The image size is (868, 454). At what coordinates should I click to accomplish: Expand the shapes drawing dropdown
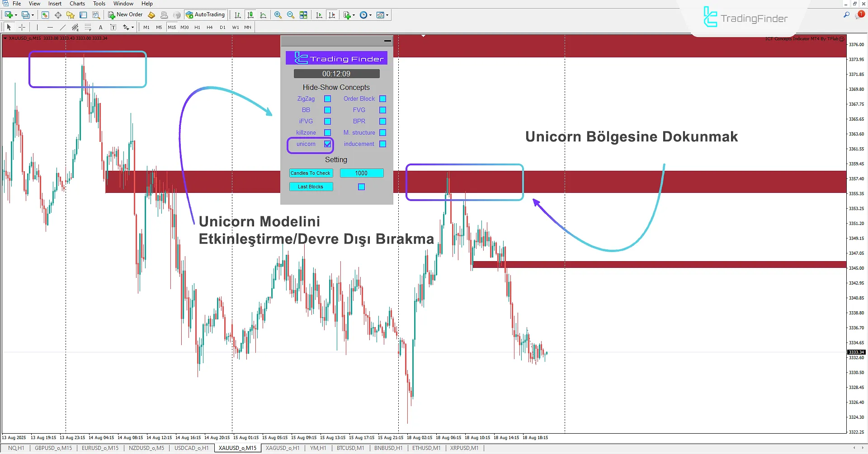click(132, 27)
